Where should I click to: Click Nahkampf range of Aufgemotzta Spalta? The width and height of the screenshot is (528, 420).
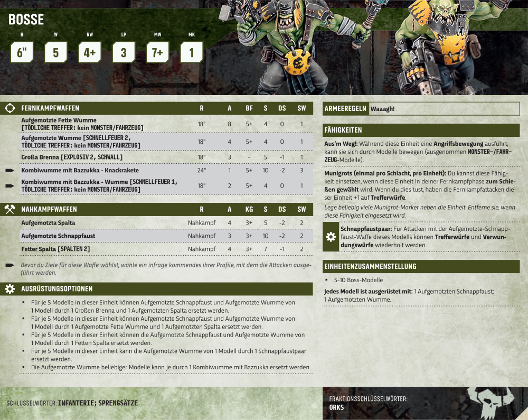(202, 223)
